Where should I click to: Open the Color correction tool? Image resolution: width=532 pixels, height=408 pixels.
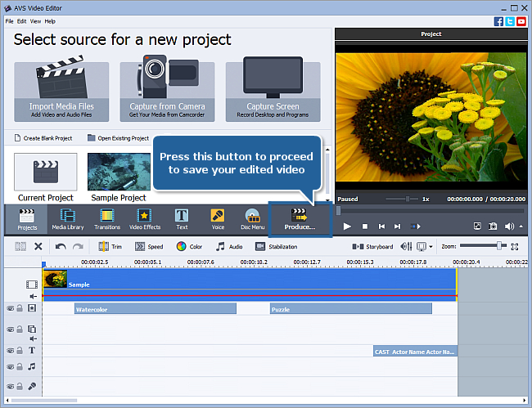click(189, 246)
